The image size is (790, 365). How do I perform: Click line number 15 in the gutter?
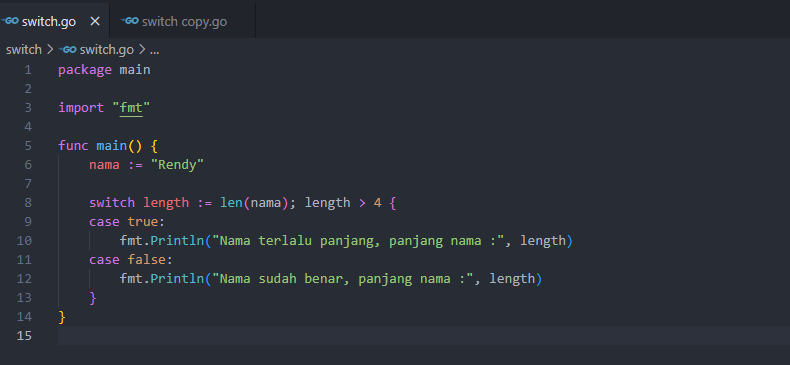tap(24, 335)
